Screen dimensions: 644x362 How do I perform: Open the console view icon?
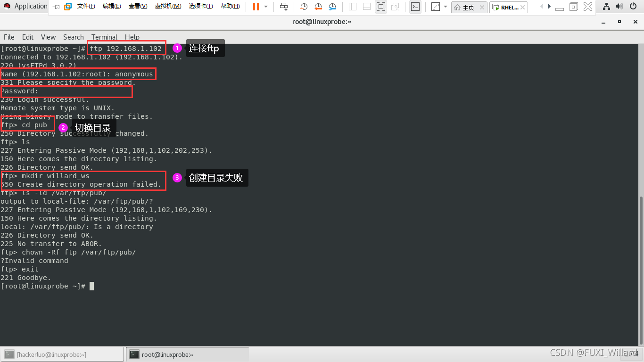click(415, 7)
